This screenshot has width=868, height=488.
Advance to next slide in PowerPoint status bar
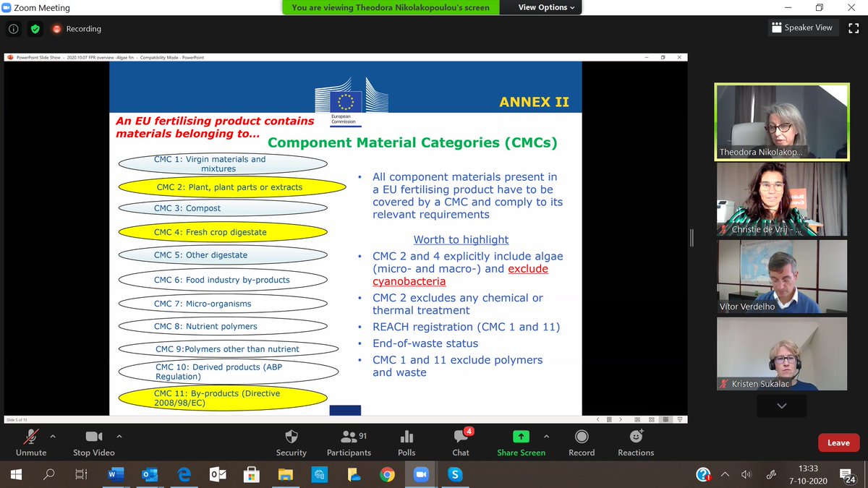click(620, 419)
